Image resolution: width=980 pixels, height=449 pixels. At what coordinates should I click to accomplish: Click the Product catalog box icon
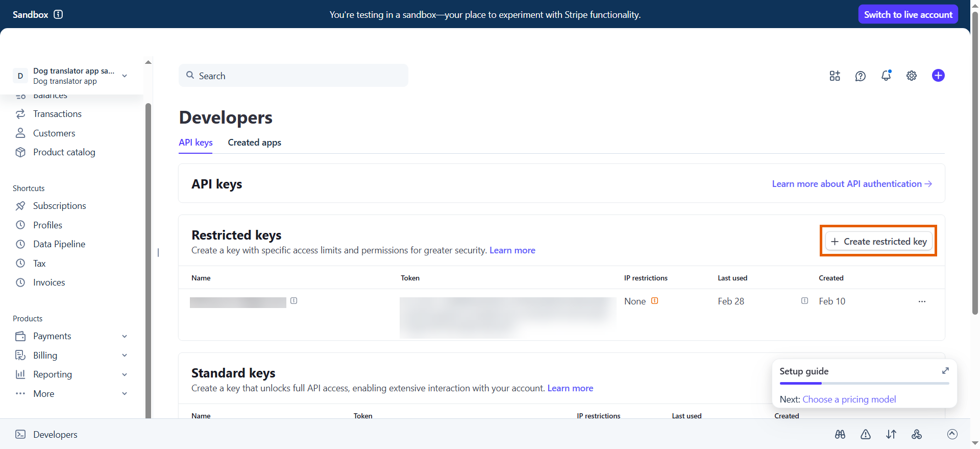point(20,152)
